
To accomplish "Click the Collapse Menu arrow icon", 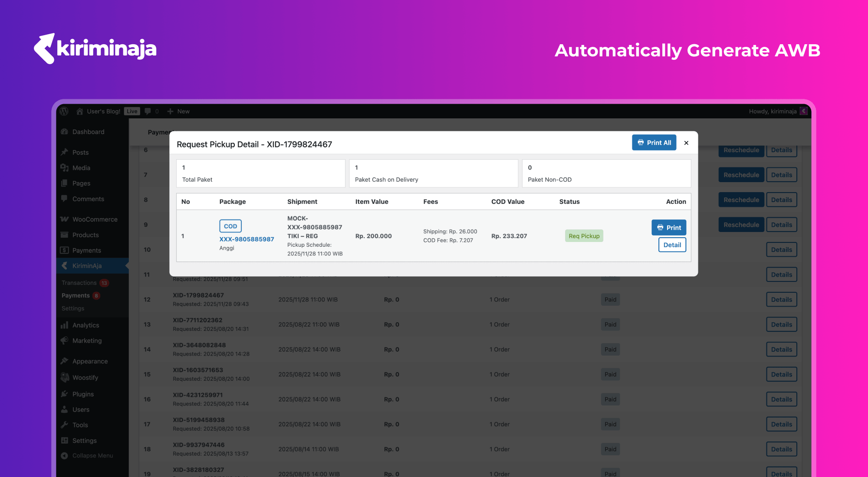I will 65,456.
